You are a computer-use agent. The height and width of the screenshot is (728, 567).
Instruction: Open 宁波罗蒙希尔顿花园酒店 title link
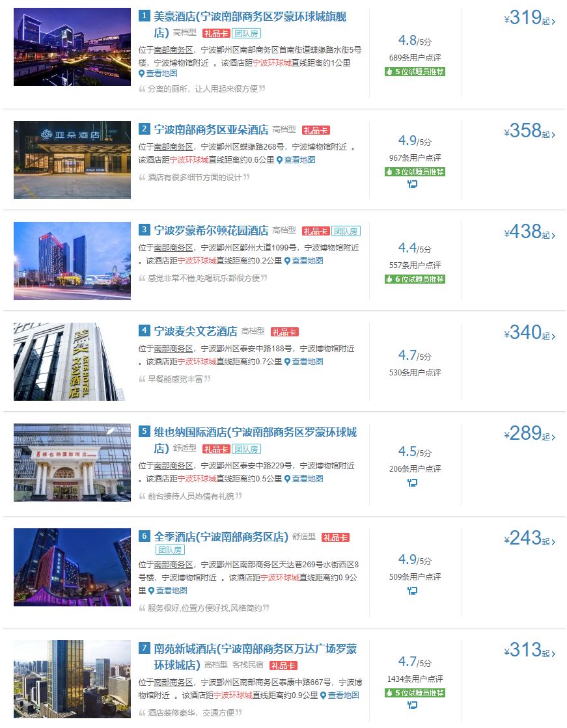211,230
